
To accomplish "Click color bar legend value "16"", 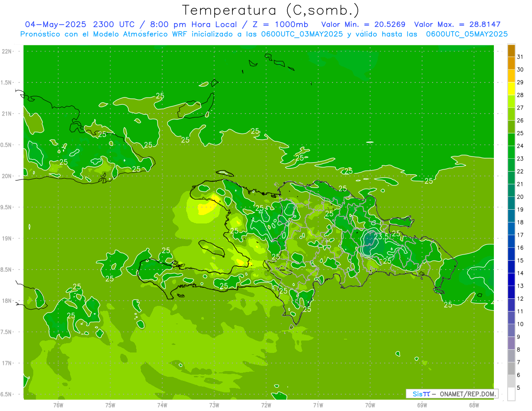I will (x=520, y=248).
